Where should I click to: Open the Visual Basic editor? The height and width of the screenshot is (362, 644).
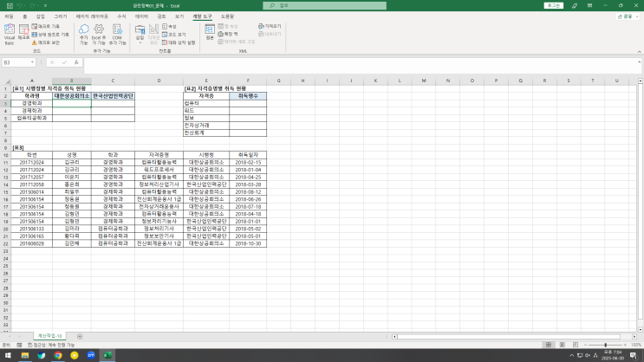click(10, 34)
